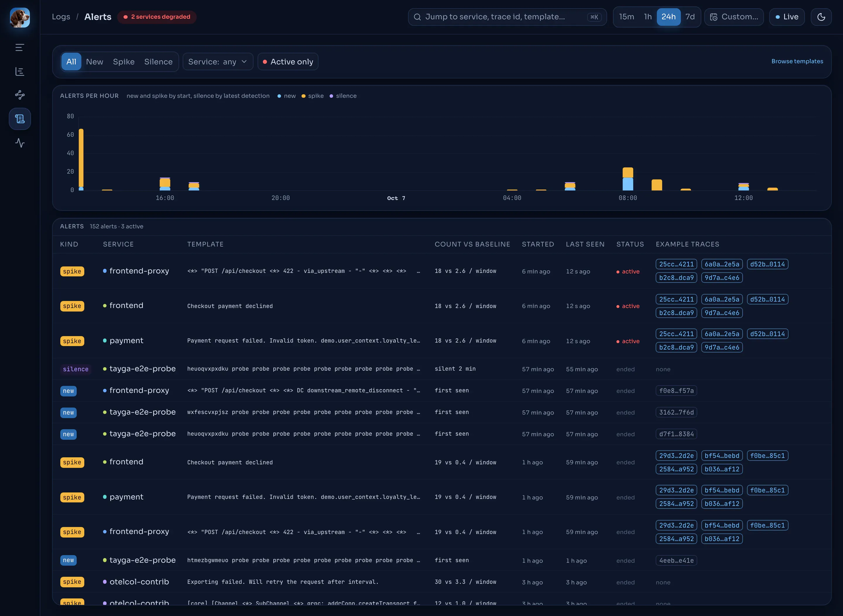Select the All alerts tab

(x=71, y=61)
